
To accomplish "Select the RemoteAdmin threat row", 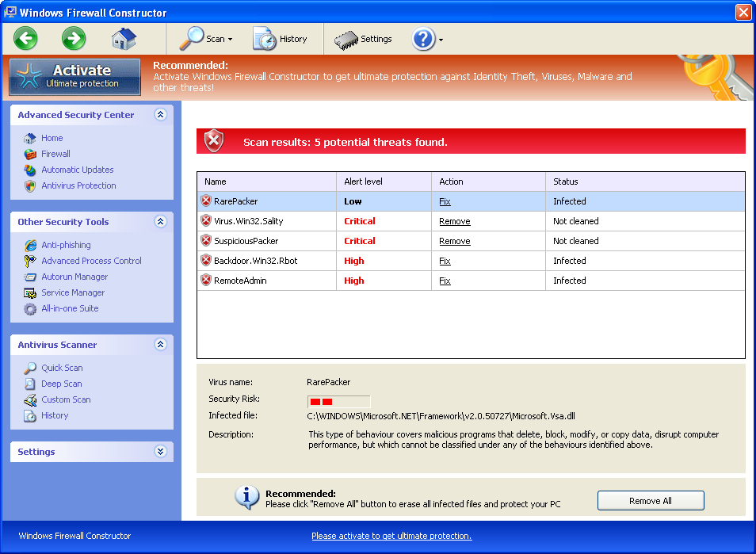I will tap(240, 281).
